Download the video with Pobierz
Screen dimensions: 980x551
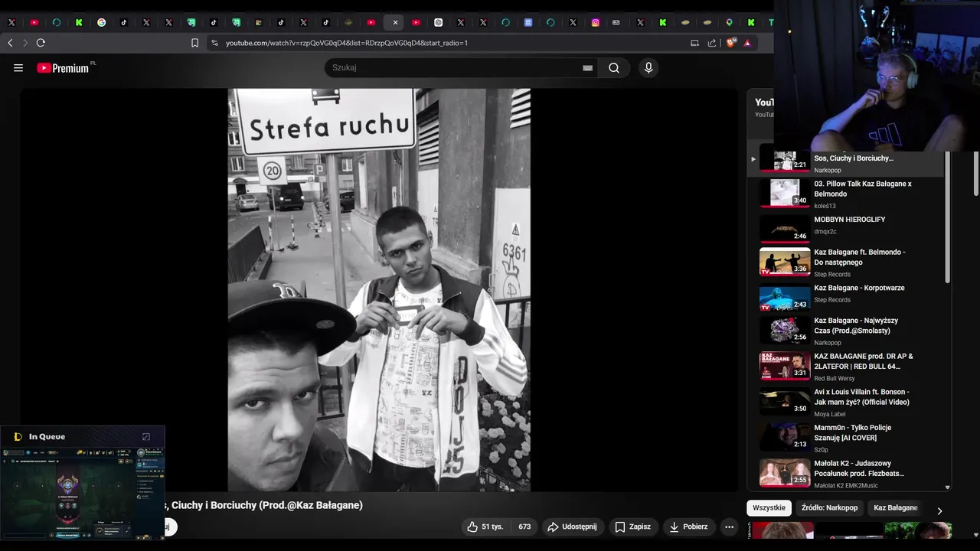pyautogui.click(x=688, y=527)
